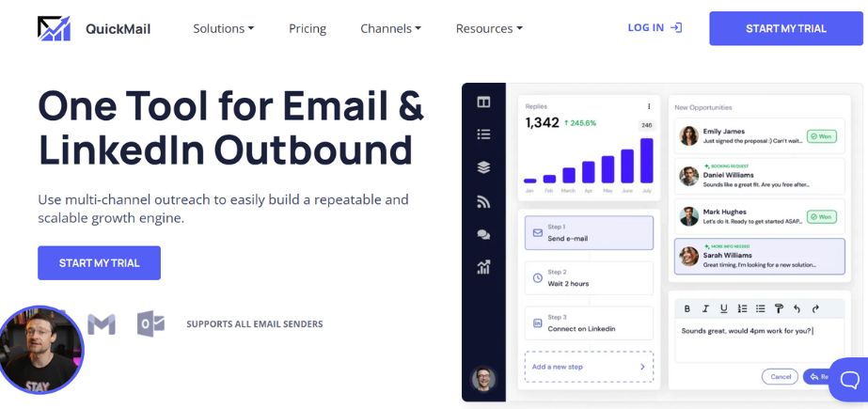Screen dimensions: 868x409
Task: Open the Resources dropdown menu
Action: point(489,28)
